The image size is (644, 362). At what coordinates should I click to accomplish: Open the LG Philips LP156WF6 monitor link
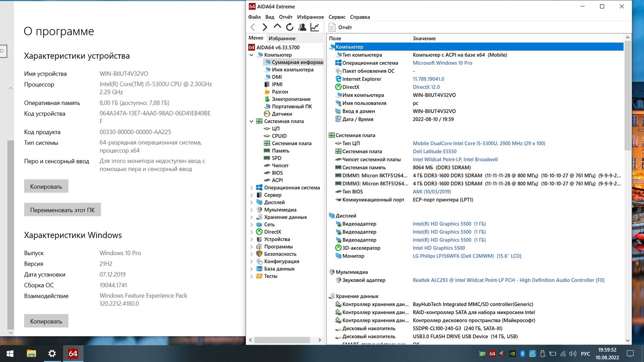click(x=467, y=256)
